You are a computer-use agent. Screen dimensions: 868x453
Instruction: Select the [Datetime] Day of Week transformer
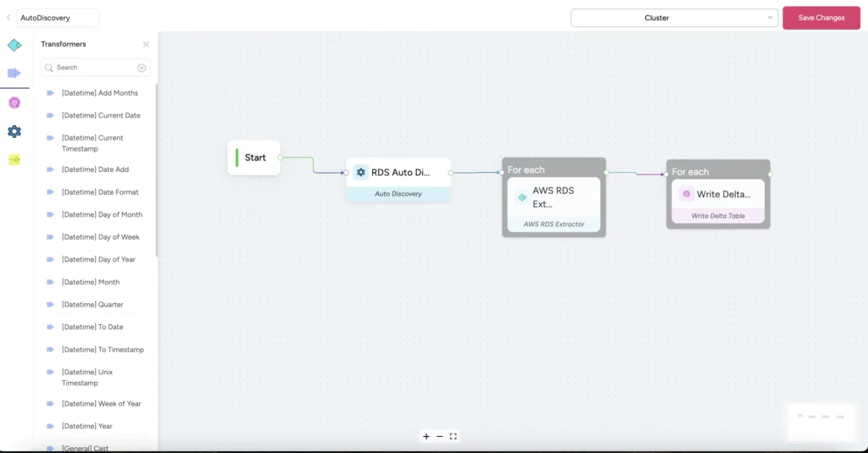[100, 237]
